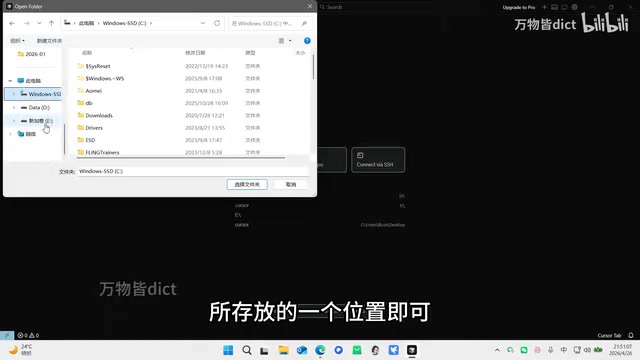Click 此电脑 in the address breadcrumb
This screenshot has height=360, width=640.
[86, 23]
